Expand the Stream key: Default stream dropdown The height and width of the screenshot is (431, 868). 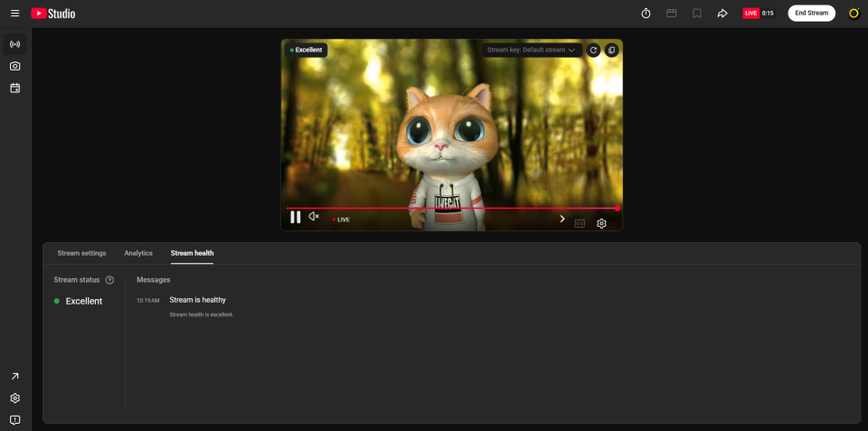click(532, 51)
